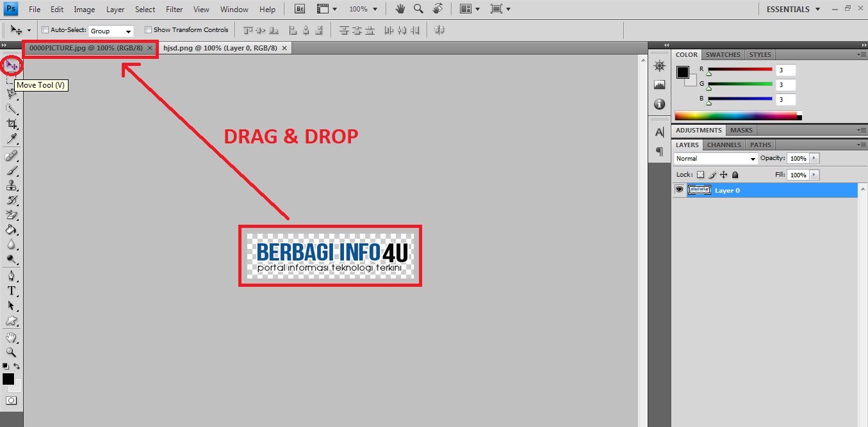
Task: Pick the Hand tool
Action: point(11,337)
